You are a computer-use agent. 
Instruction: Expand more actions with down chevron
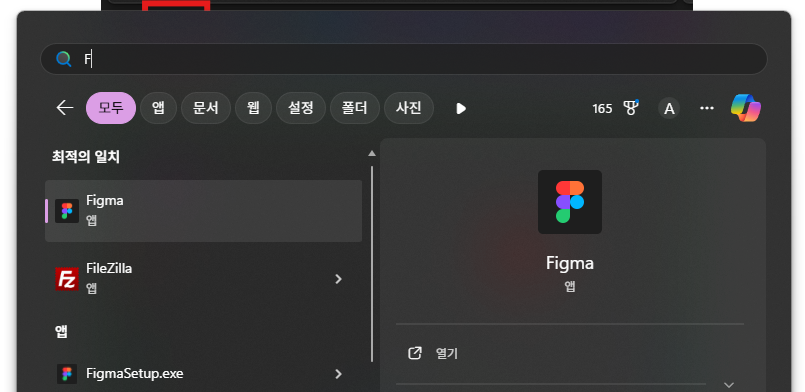pos(729,385)
